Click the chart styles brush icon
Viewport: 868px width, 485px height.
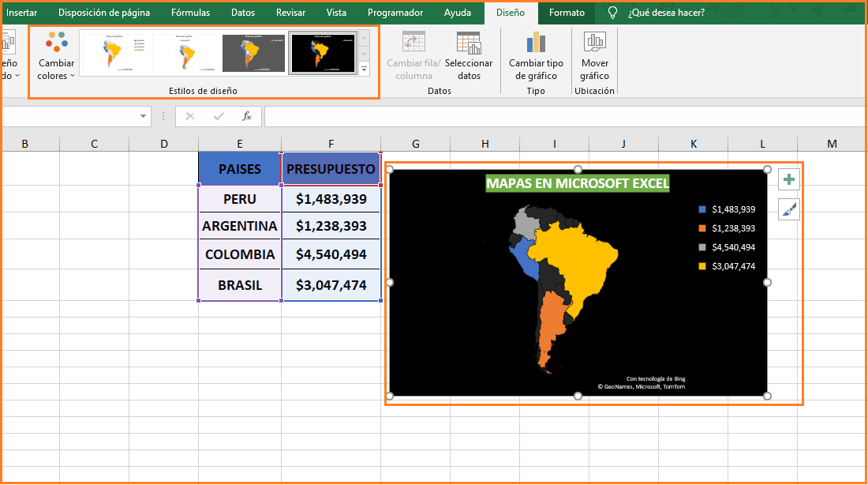(x=788, y=209)
